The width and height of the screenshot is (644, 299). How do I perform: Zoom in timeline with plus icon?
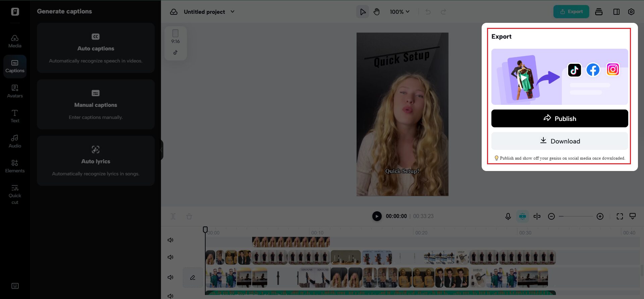(x=600, y=216)
